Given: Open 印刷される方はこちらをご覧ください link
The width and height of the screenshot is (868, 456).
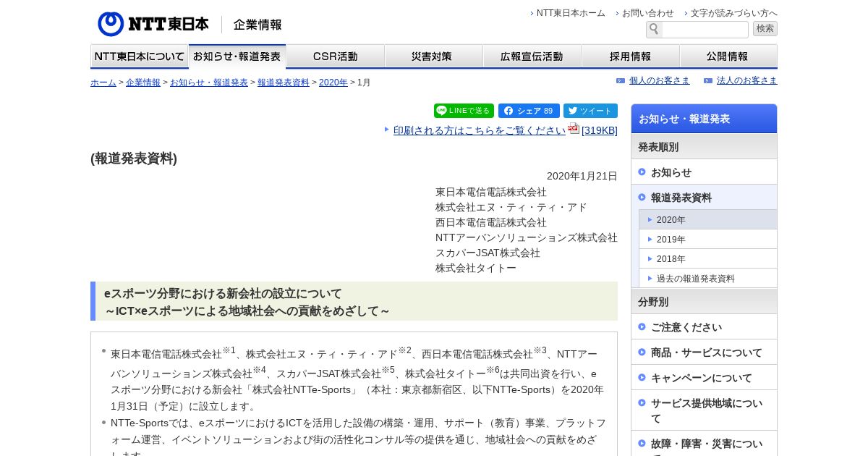Looking at the screenshot, I should pyautogui.click(x=480, y=130).
